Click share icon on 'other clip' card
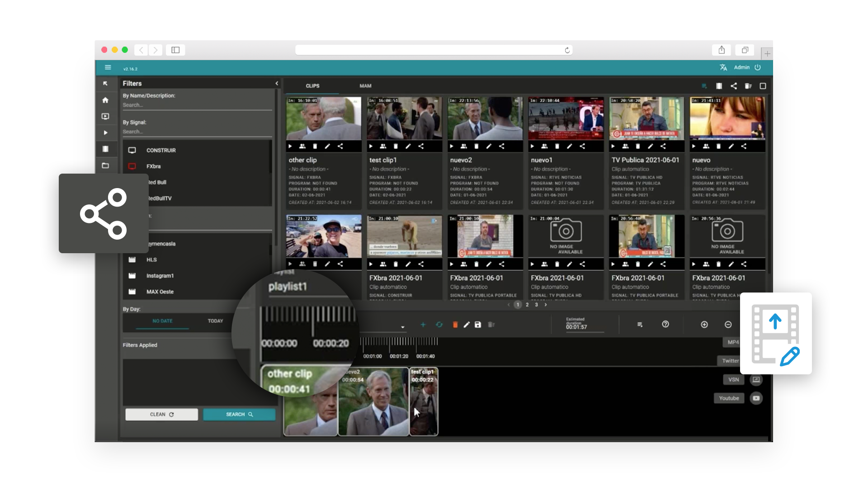868x491 pixels. (x=340, y=146)
